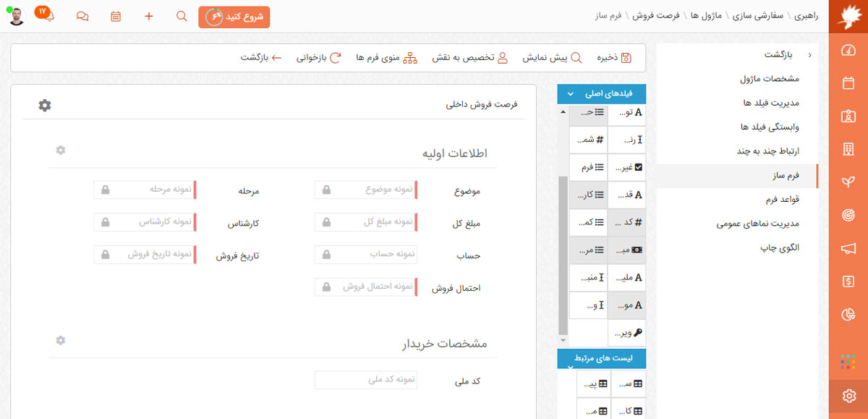The width and height of the screenshot is (868, 419).
Task: Open the chat messages icon
Action: click(x=82, y=17)
